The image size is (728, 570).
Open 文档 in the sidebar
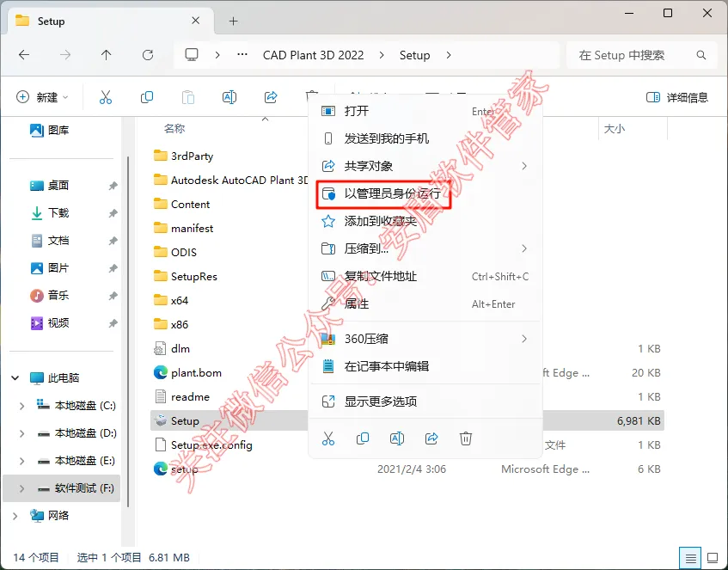(50, 240)
